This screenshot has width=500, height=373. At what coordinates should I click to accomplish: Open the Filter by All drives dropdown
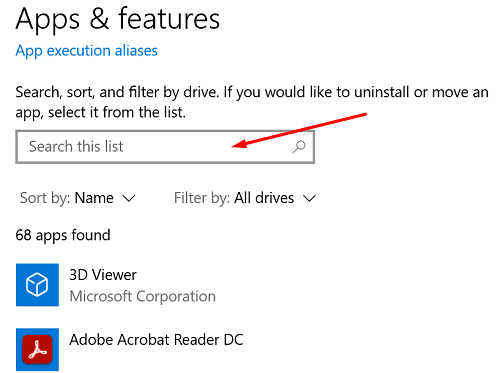click(x=245, y=198)
